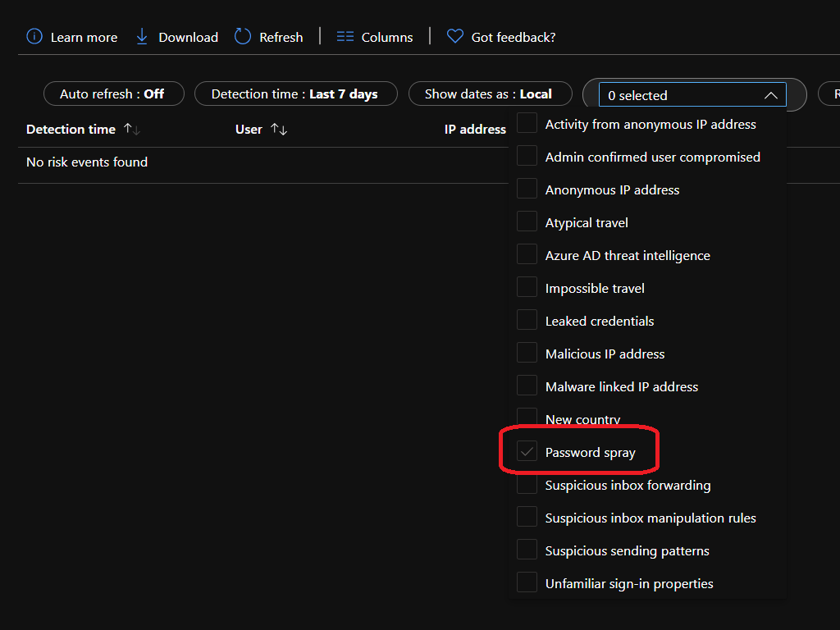Uncheck the Password spray checkbox

click(527, 452)
